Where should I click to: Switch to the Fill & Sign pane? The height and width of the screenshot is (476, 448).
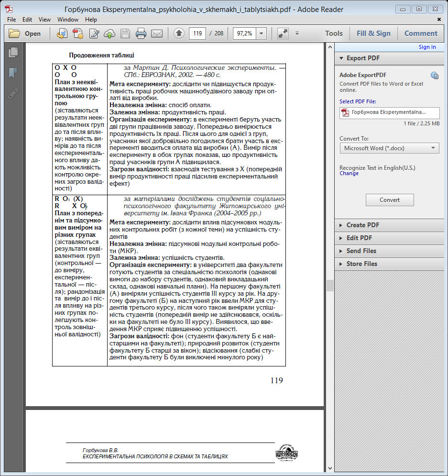point(373,33)
